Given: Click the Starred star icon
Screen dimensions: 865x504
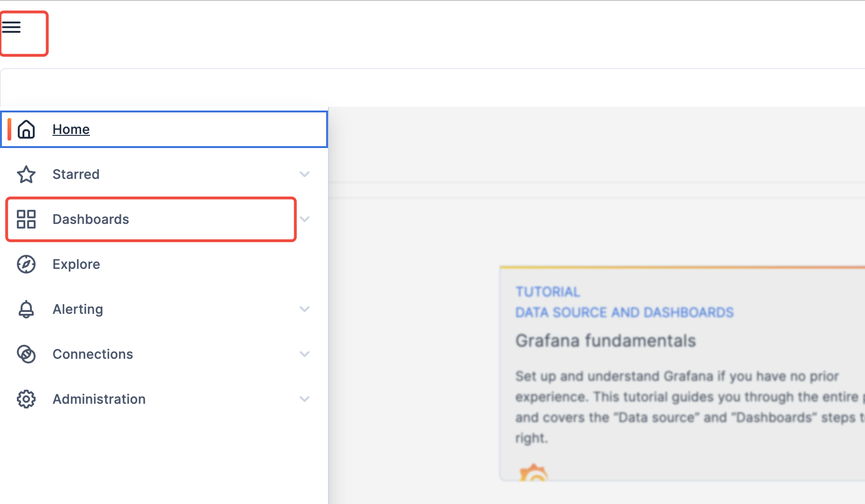Looking at the screenshot, I should coord(26,174).
